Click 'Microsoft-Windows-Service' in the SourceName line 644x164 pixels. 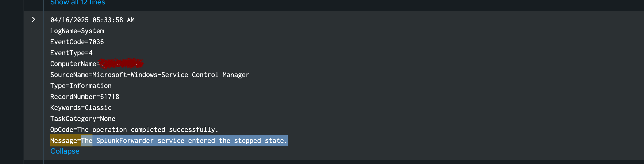point(140,75)
